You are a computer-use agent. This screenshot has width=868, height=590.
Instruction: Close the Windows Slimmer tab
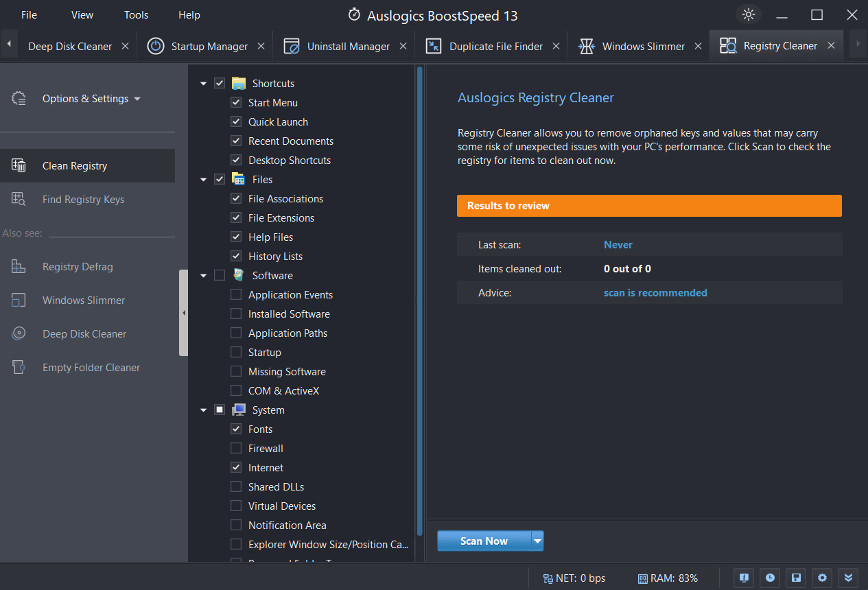698,46
